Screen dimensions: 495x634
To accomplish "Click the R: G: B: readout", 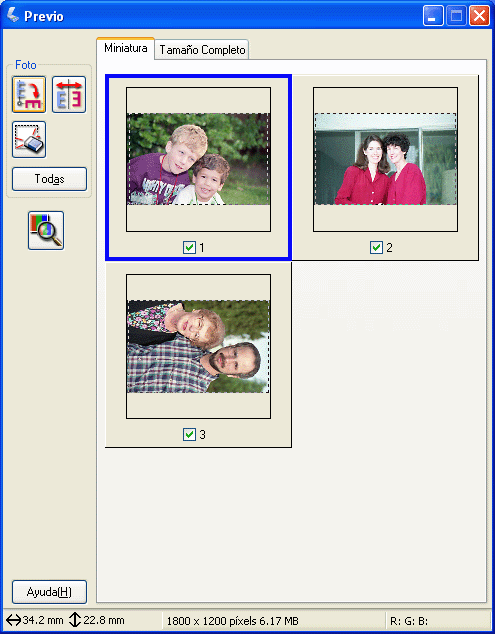I will click(409, 621).
